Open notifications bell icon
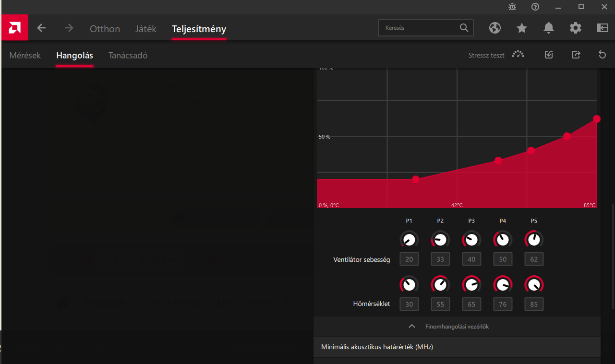The width and height of the screenshot is (615, 364). [x=549, y=28]
